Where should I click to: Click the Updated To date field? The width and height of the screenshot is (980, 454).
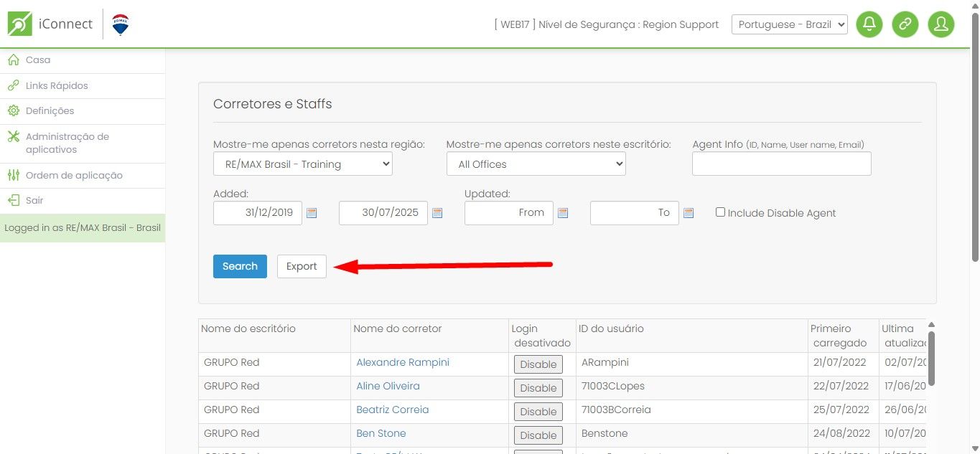click(x=635, y=213)
